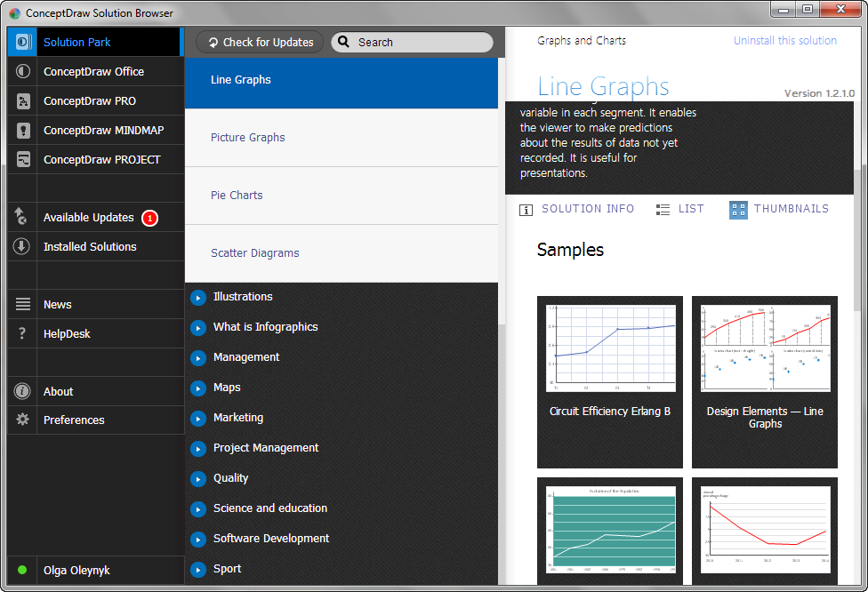This screenshot has width=868, height=592.
Task: Expand the Project Management category
Action: pyautogui.click(x=197, y=449)
